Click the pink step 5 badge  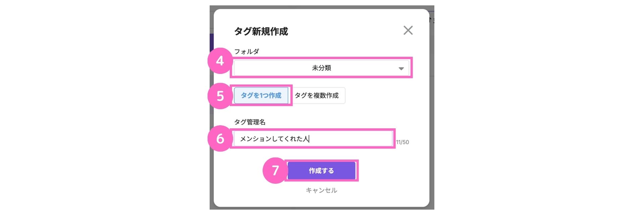coord(220,96)
